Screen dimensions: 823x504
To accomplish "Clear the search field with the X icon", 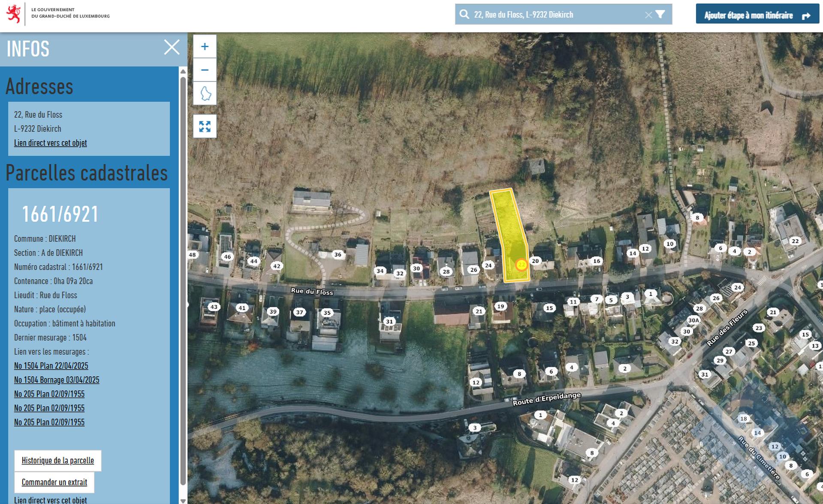I will (x=648, y=15).
